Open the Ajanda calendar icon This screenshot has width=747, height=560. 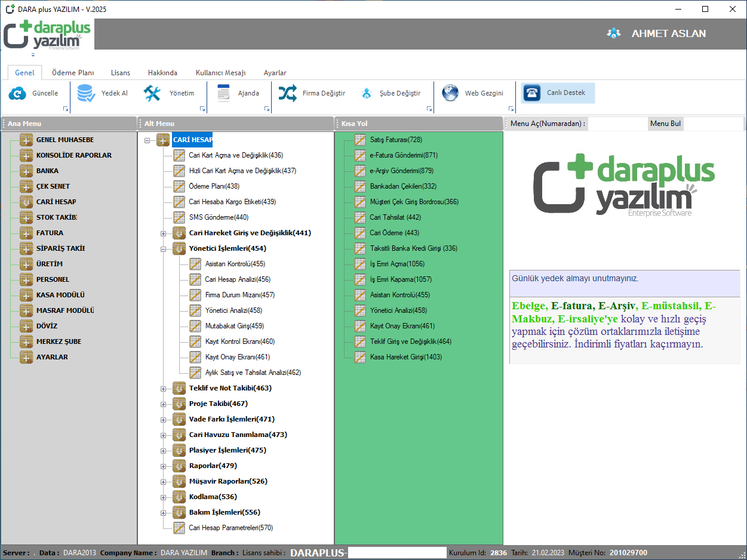click(223, 93)
